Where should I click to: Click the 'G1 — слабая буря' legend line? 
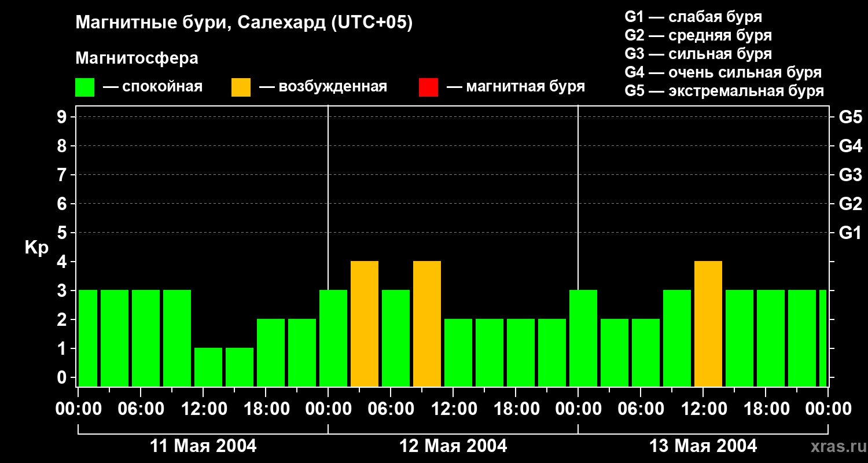pyautogui.click(x=693, y=17)
